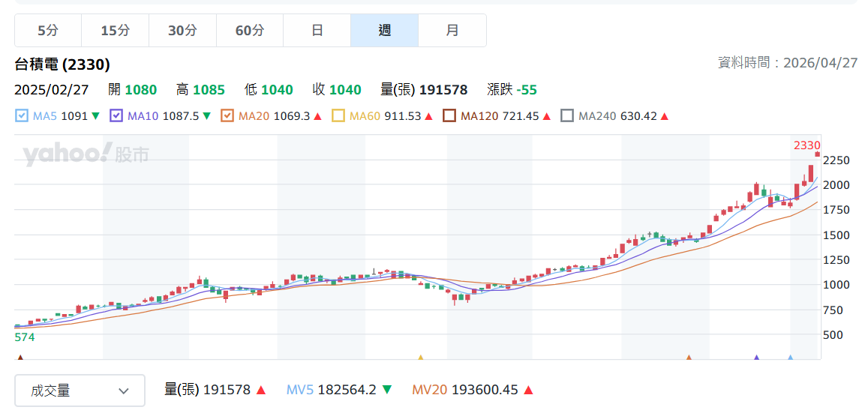Click the MA10 value 1087.5
Screen dimensions: 868x413
(x=179, y=116)
